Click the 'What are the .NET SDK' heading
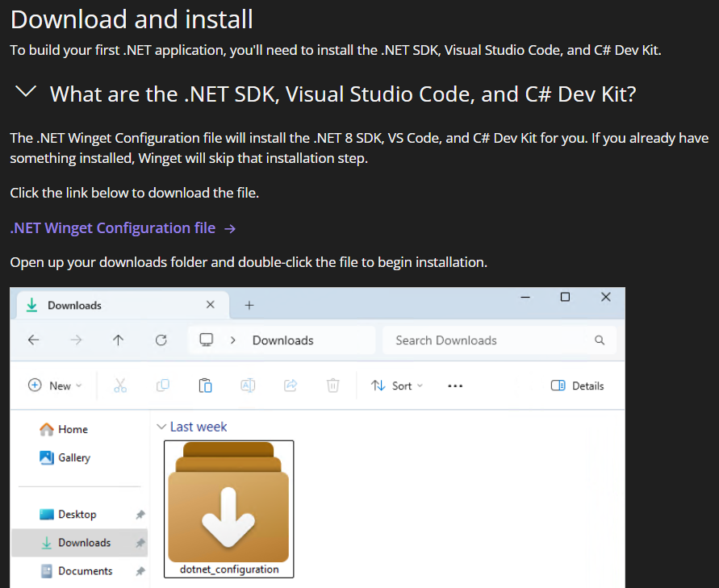Viewport: 719px width, 588px height. tap(343, 94)
